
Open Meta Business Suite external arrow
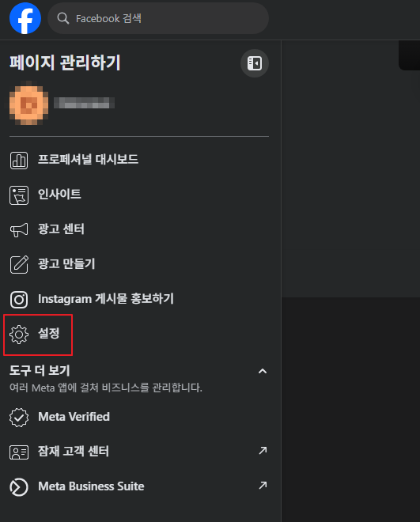(263, 485)
